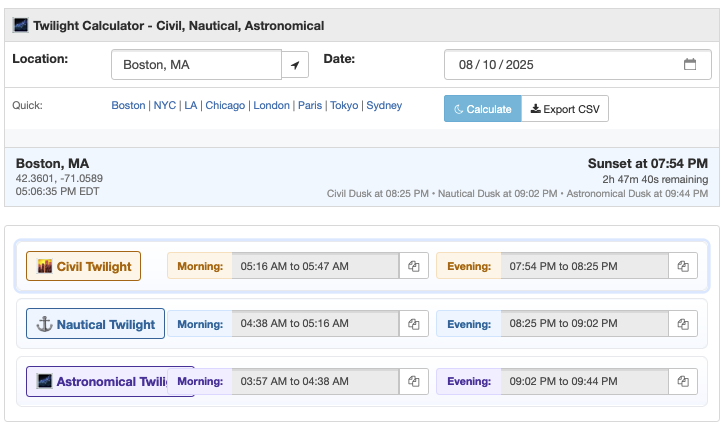Click coordinates 42.3601, -71.0589 text

[59, 178]
